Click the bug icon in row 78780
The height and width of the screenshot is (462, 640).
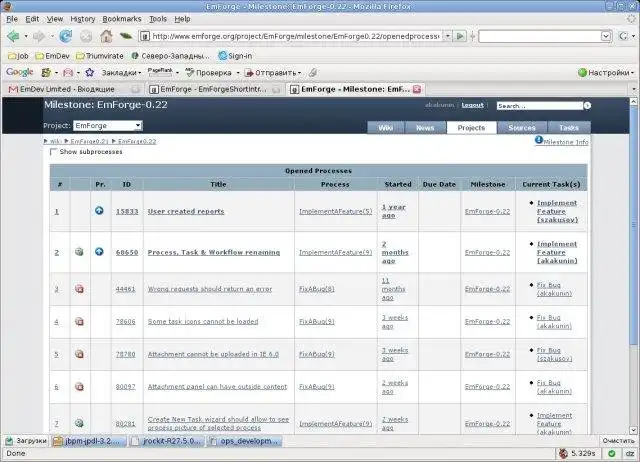[80, 354]
